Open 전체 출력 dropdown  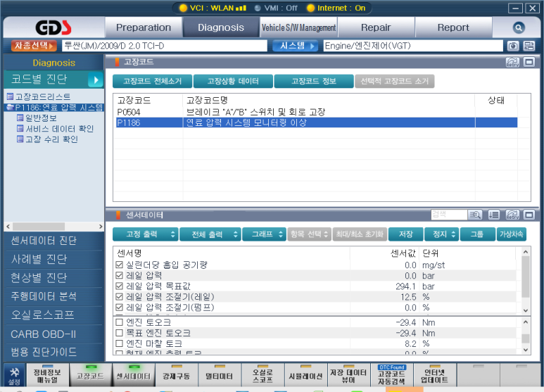coord(210,234)
